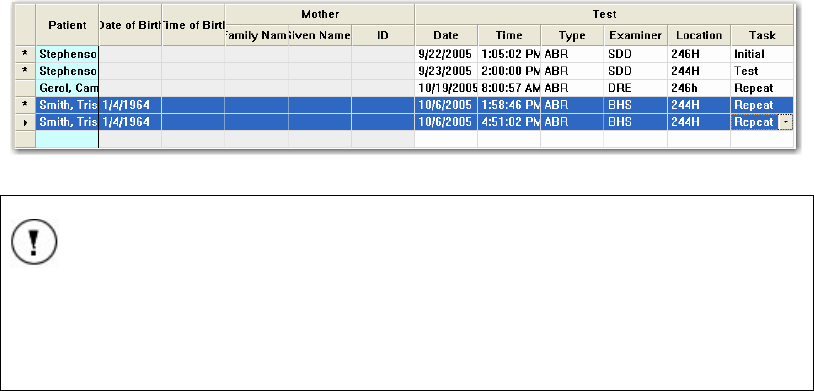Screen dimensions: 814x391
Task: Click the Type column header
Action: [572, 35]
